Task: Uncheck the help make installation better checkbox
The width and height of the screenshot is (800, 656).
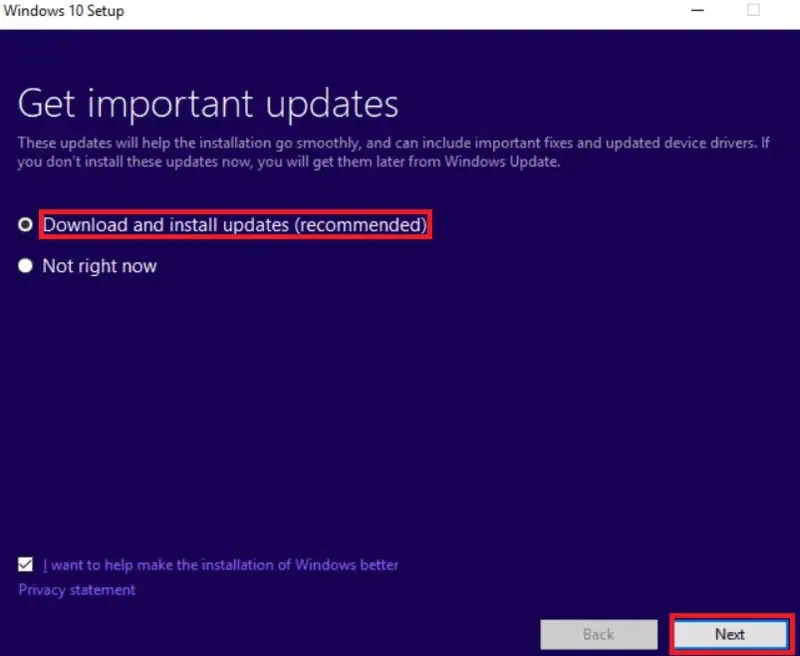Action: [x=25, y=565]
